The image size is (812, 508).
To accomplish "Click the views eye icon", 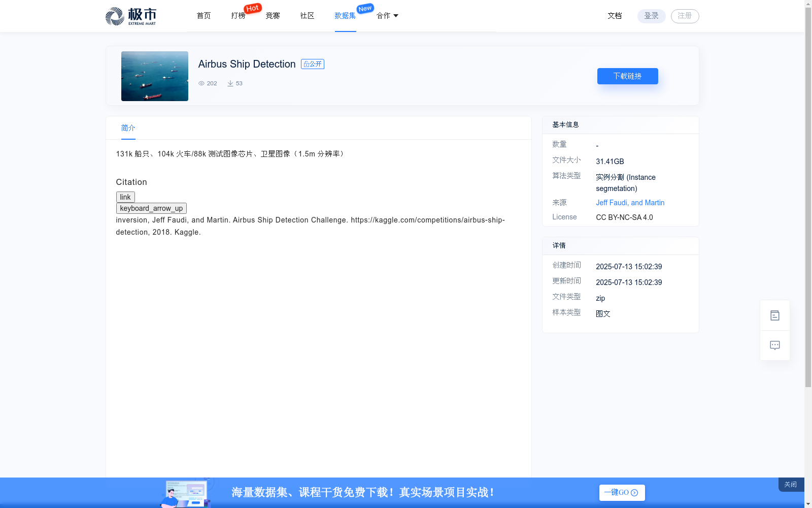I will [x=201, y=83].
